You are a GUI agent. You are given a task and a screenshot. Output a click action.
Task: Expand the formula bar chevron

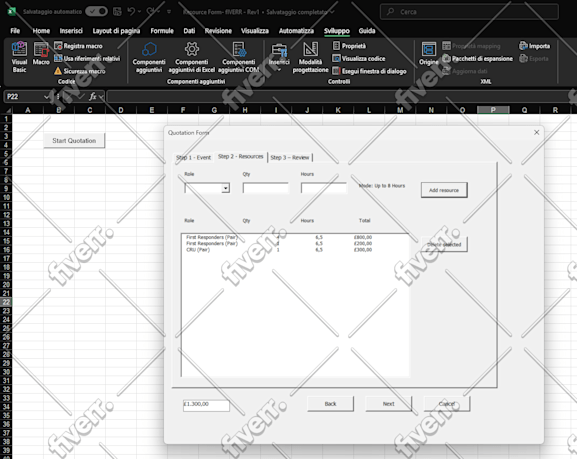click(101, 97)
